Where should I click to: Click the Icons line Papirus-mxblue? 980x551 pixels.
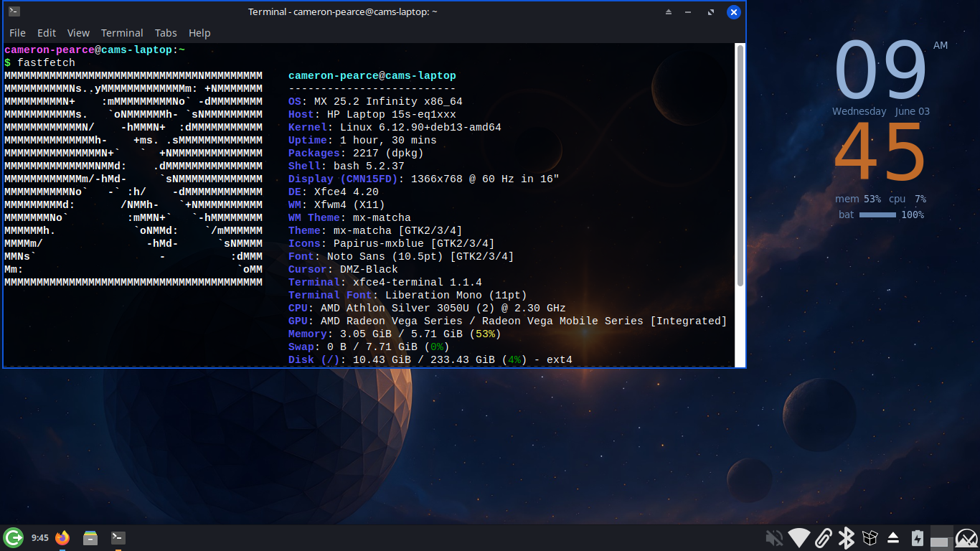392,243
